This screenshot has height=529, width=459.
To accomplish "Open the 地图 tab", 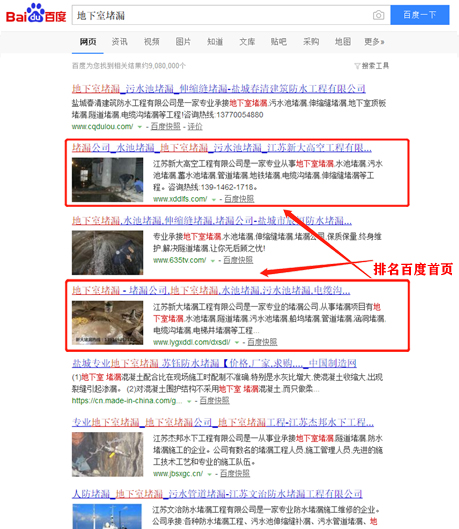I will point(343,42).
